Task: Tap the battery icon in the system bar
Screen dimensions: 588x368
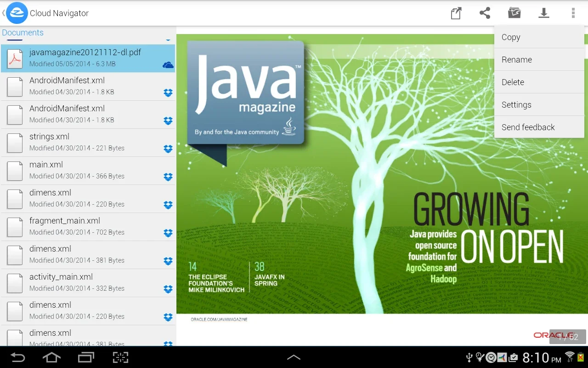Action: pos(581,357)
